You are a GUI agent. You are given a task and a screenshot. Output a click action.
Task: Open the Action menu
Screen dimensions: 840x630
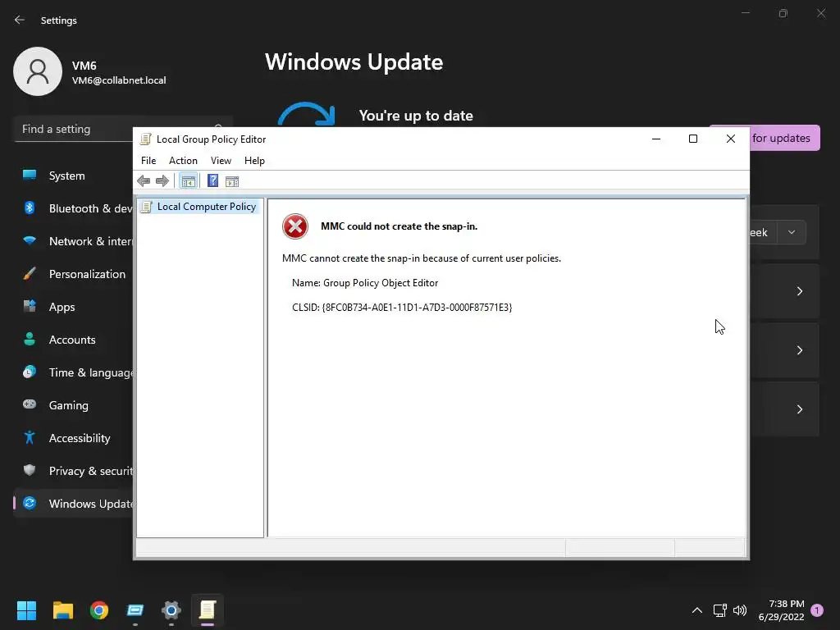click(183, 161)
